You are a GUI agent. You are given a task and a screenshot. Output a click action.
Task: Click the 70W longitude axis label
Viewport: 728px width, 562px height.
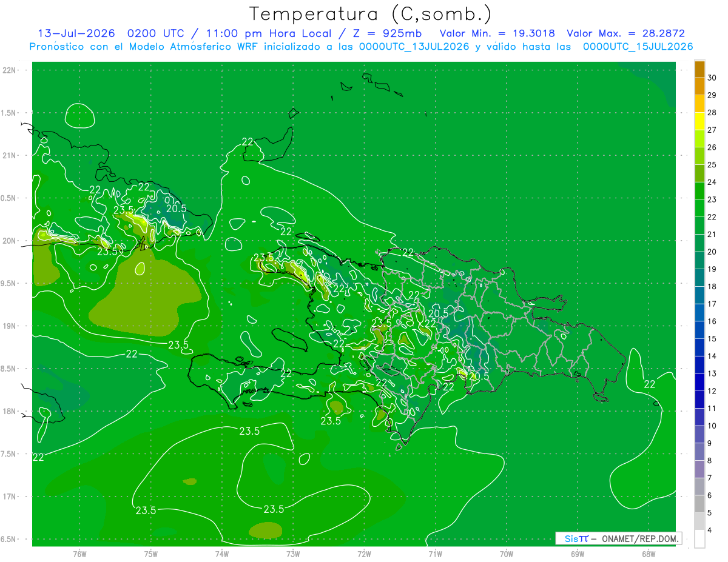[507, 554]
